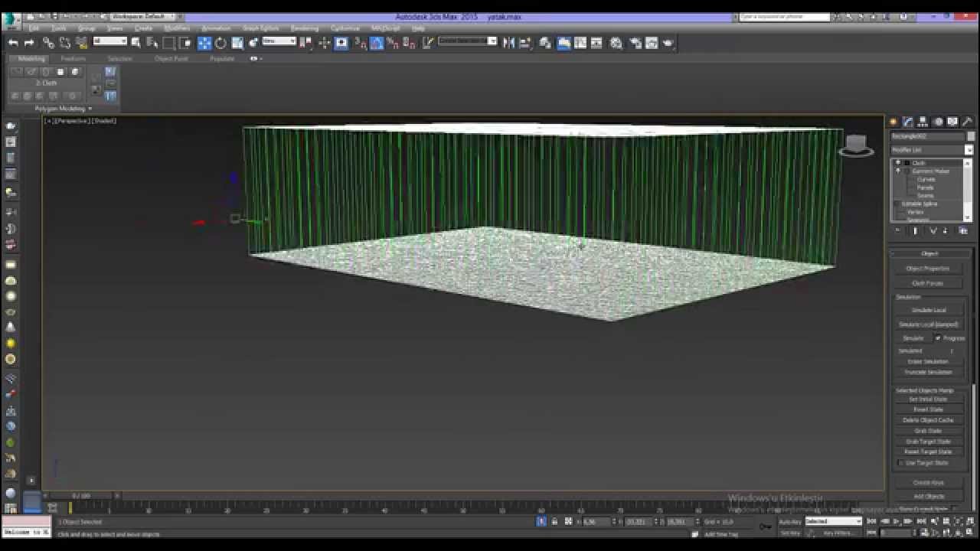Click the object name field Rectangle002

[x=927, y=136]
